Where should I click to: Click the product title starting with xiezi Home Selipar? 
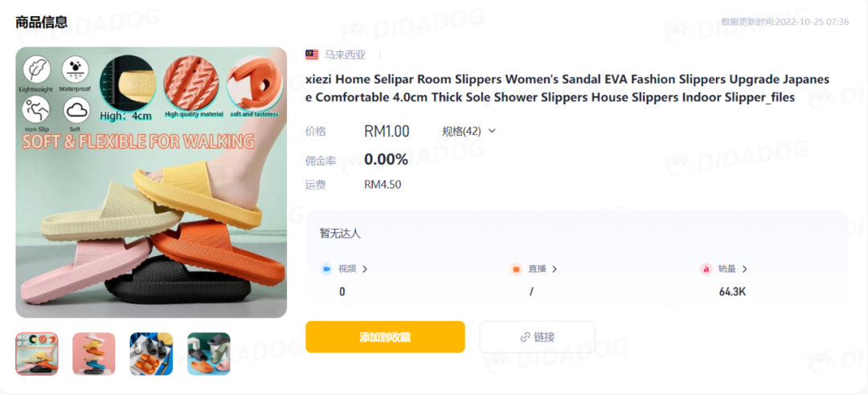567,89
